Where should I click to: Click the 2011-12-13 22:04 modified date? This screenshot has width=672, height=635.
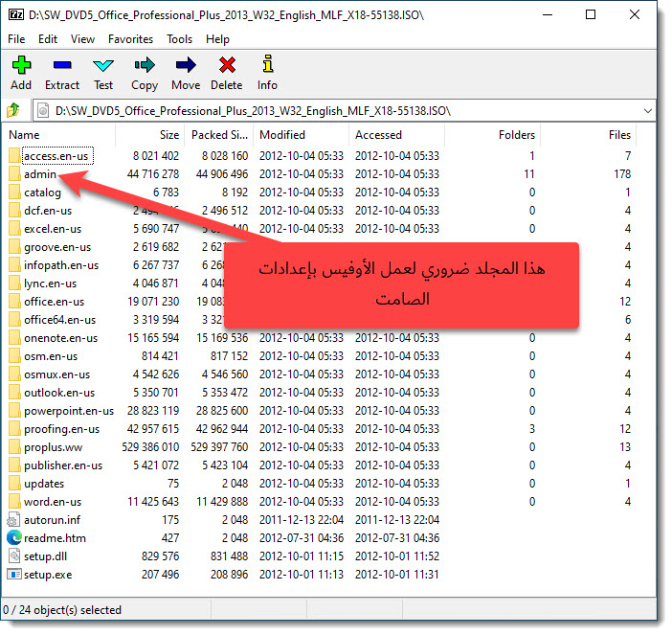(x=302, y=520)
